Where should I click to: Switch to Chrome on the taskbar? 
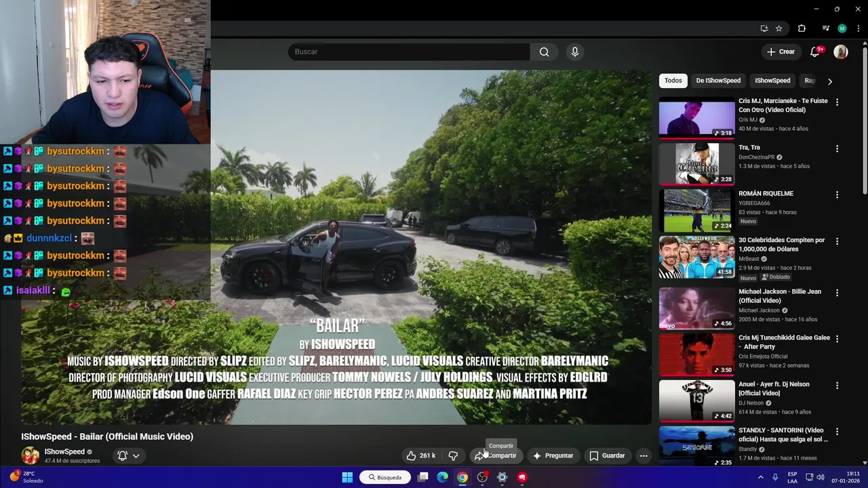[x=462, y=477]
